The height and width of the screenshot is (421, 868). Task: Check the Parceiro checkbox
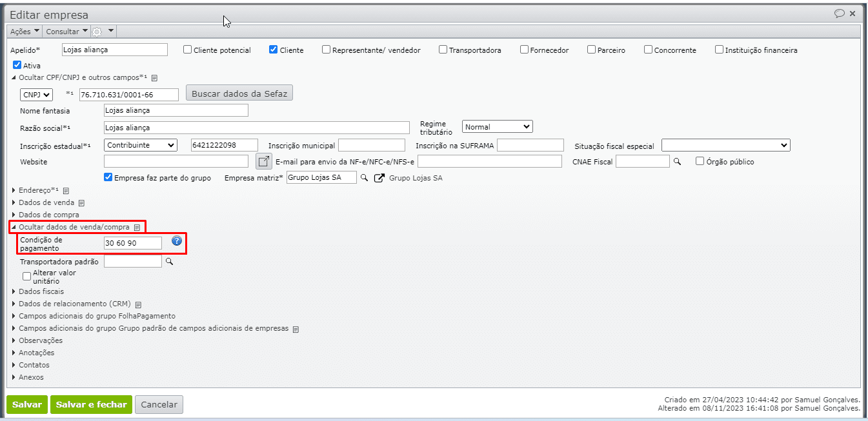tap(592, 50)
